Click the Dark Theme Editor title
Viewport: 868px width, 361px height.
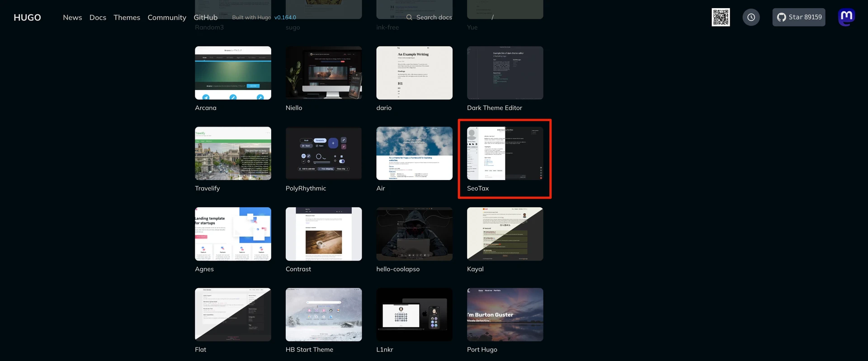[495, 108]
